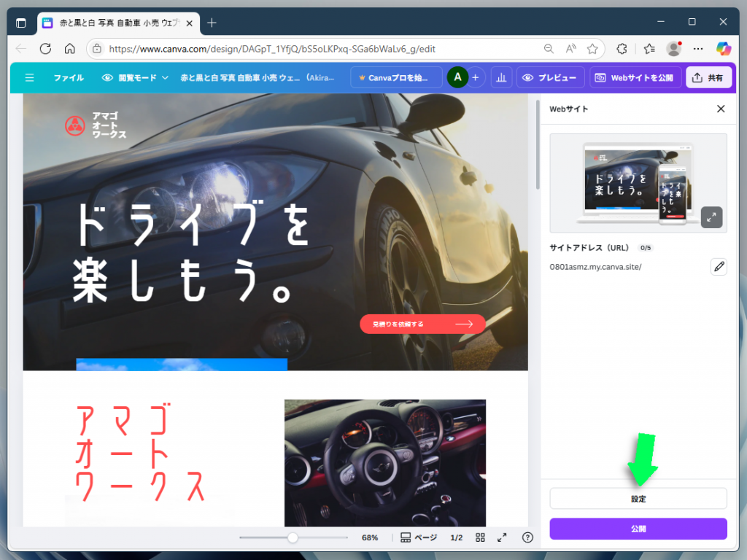Click the grid pages overview icon
Viewport: 747px width, 560px height.
(480, 537)
